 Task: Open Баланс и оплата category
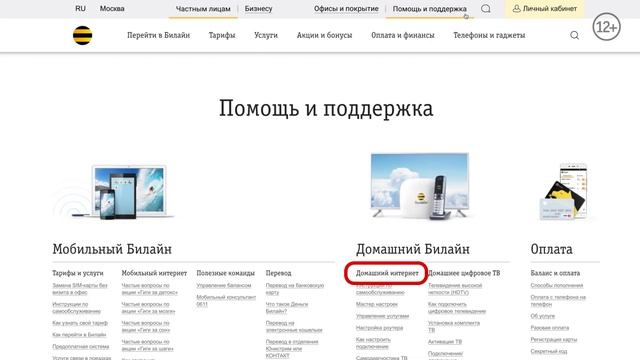click(x=555, y=273)
